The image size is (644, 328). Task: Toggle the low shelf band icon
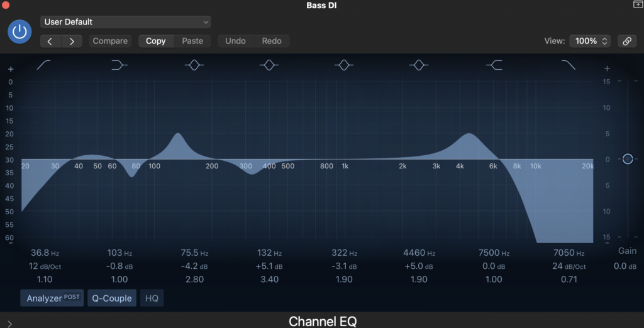click(x=119, y=65)
